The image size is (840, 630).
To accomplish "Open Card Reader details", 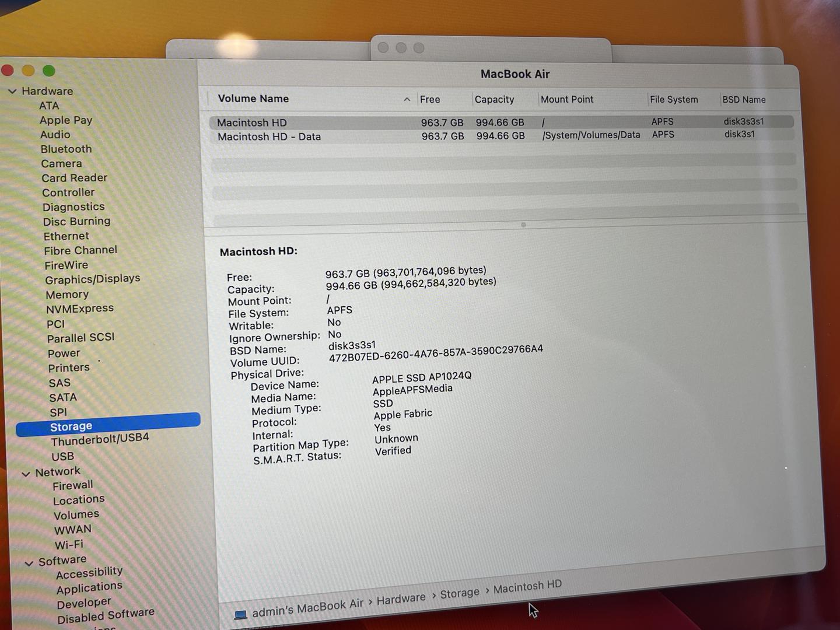I will (74, 178).
